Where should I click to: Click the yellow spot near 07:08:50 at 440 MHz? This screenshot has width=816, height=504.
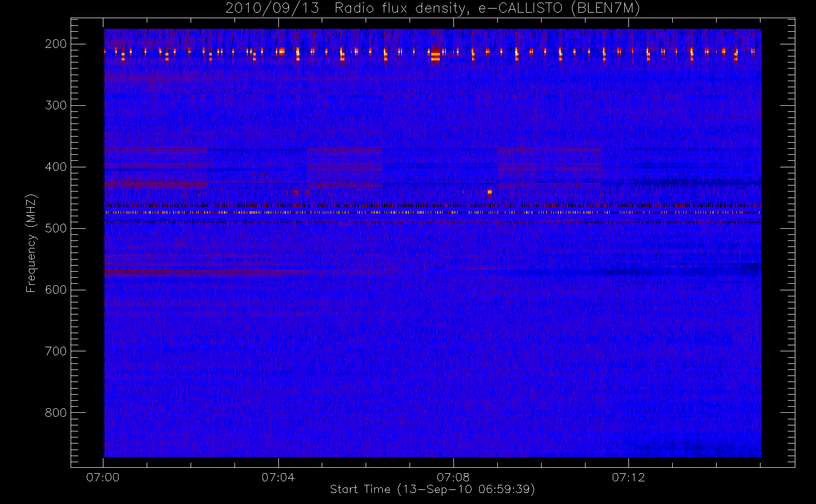coord(489,192)
